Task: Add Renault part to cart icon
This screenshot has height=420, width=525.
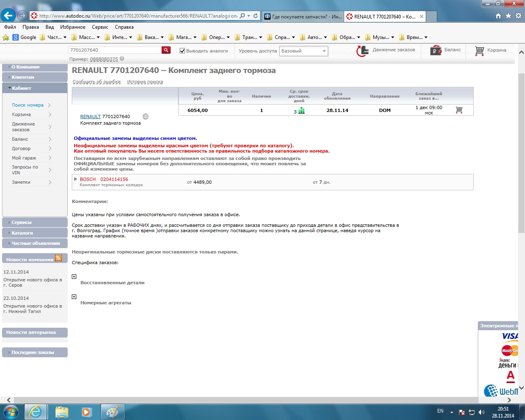Action: [x=459, y=110]
